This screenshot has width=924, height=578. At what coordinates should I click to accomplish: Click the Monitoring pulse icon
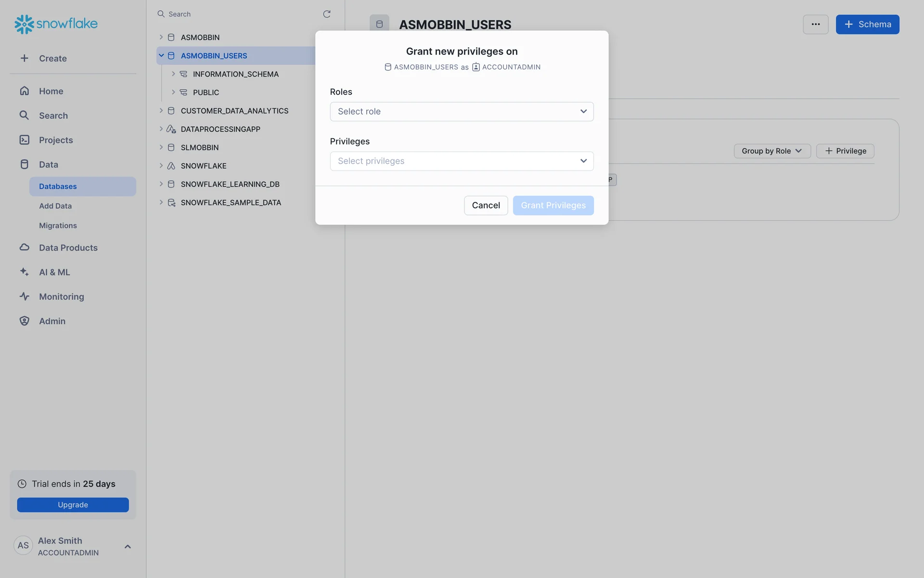pyautogui.click(x=24, y=296)
